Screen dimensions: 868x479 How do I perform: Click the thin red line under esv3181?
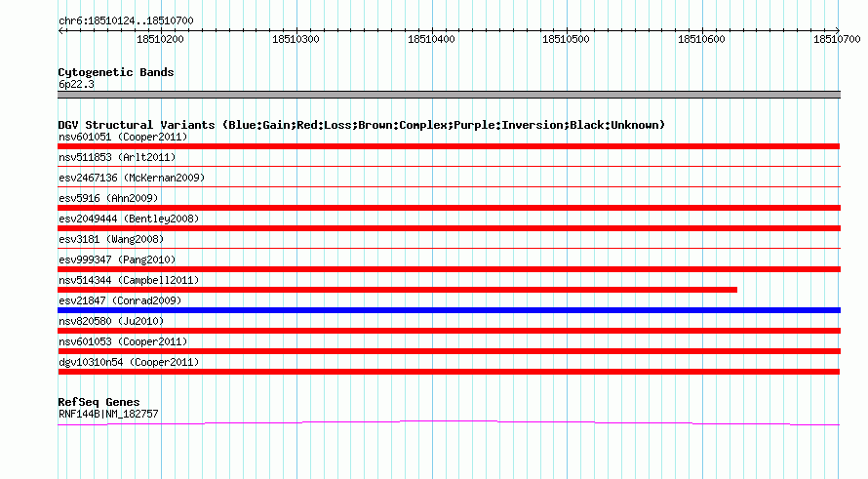pyautogui.click(x=449, y=248)
